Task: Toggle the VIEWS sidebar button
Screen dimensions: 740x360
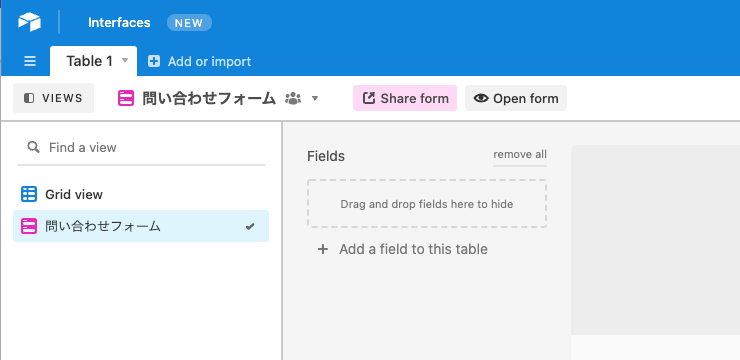Action: [x=53, y=98]
